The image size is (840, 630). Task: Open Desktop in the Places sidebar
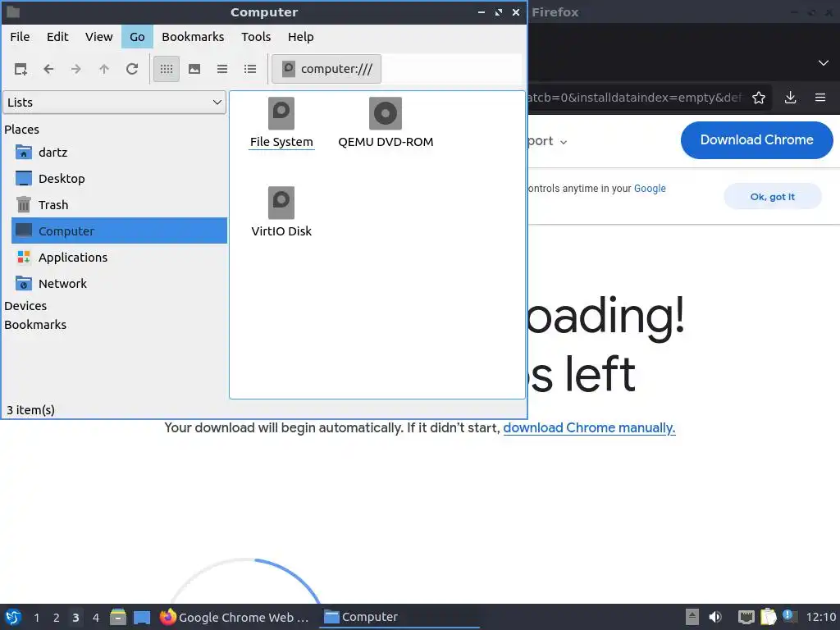(119, 178)
